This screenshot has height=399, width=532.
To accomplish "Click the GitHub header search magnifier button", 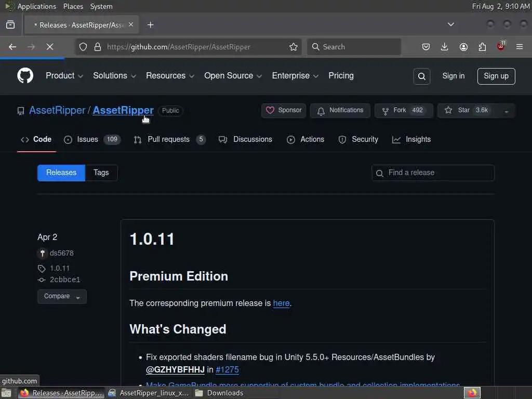I will pyautogui.click(x=422, y=76).
